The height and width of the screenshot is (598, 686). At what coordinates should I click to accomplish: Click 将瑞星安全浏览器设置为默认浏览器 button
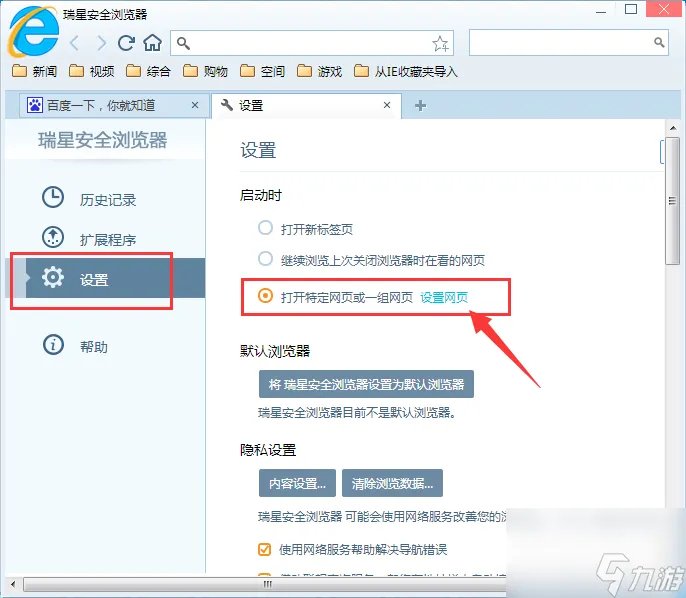tap(366, 384)
